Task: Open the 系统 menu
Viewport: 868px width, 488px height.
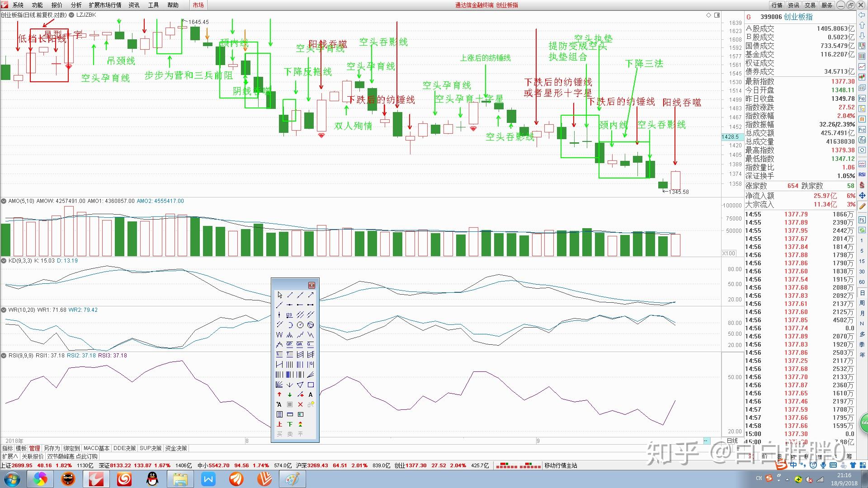Action: [x=18, y=5]
